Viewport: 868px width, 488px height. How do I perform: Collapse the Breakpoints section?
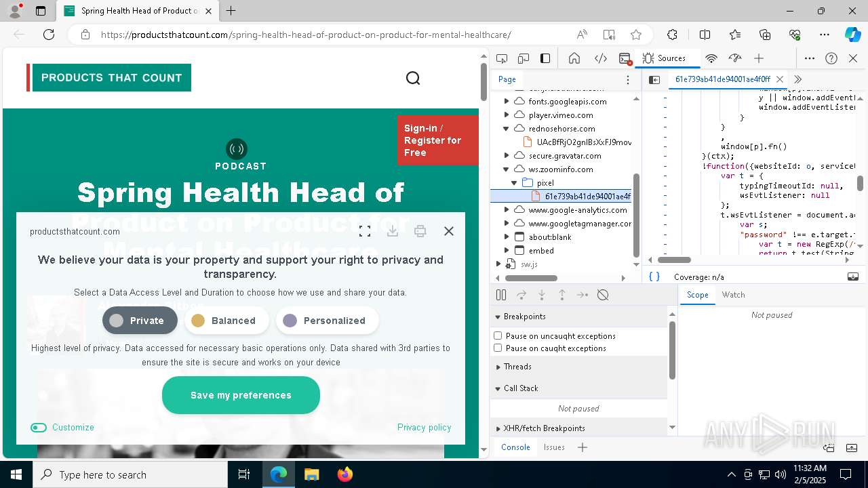(x=498, y=317)
